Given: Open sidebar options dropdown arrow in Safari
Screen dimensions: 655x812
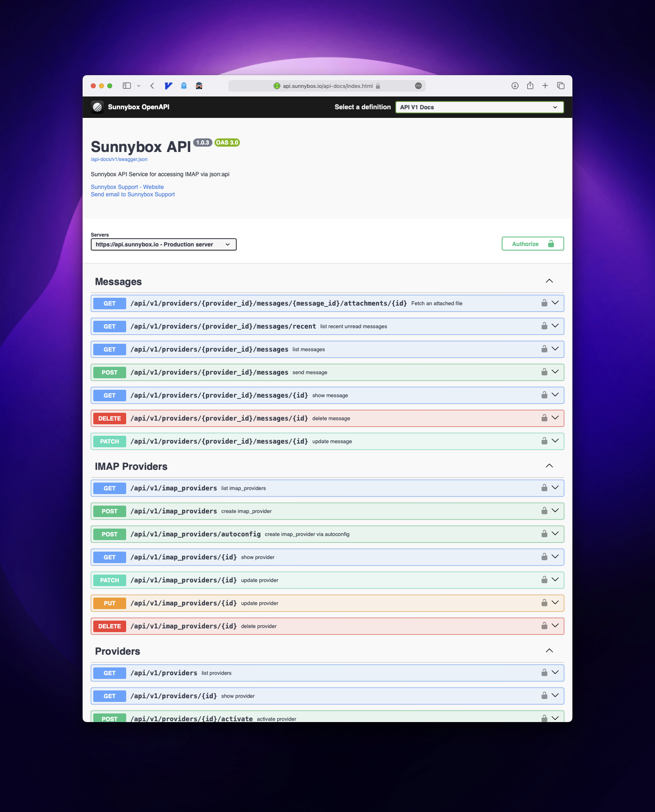Looking at the screenshot, I should [139, 86].
